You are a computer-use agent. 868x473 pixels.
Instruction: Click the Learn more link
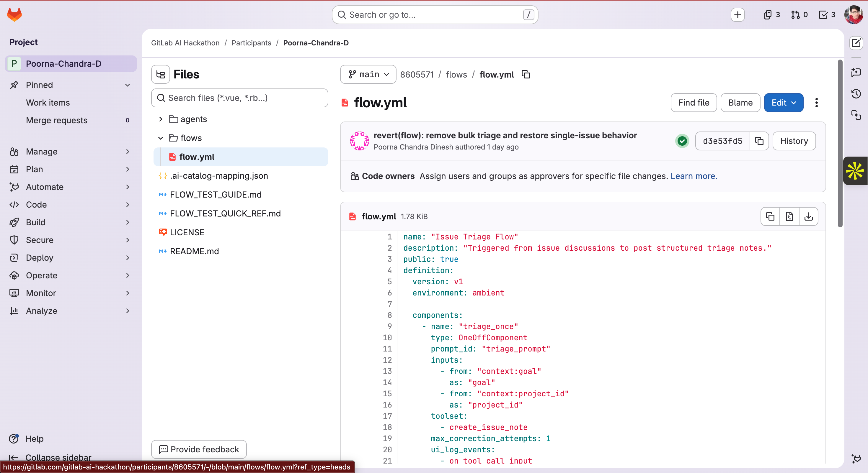694,176
